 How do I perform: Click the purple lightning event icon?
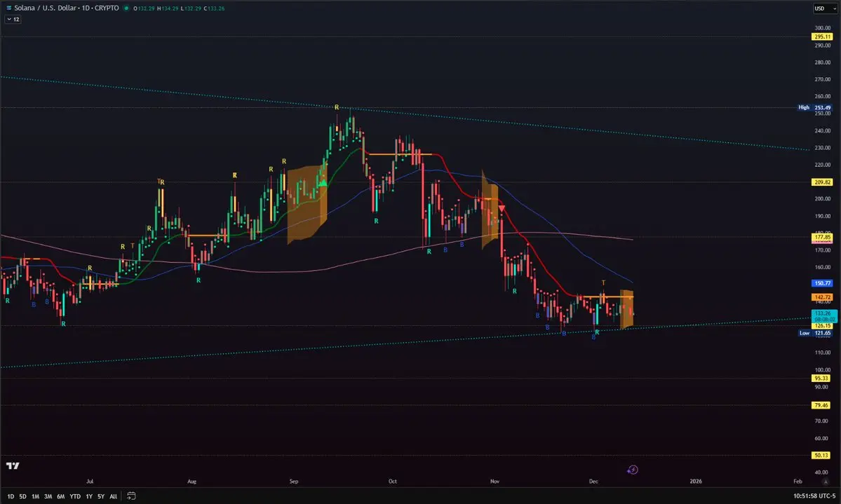pyautogui.click(x=633, y=470)
